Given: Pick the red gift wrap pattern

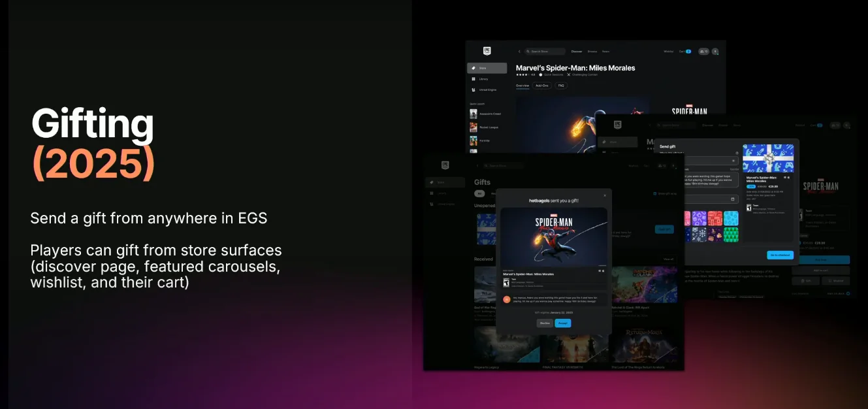Looking at the screenshot, I should point(715,218).
